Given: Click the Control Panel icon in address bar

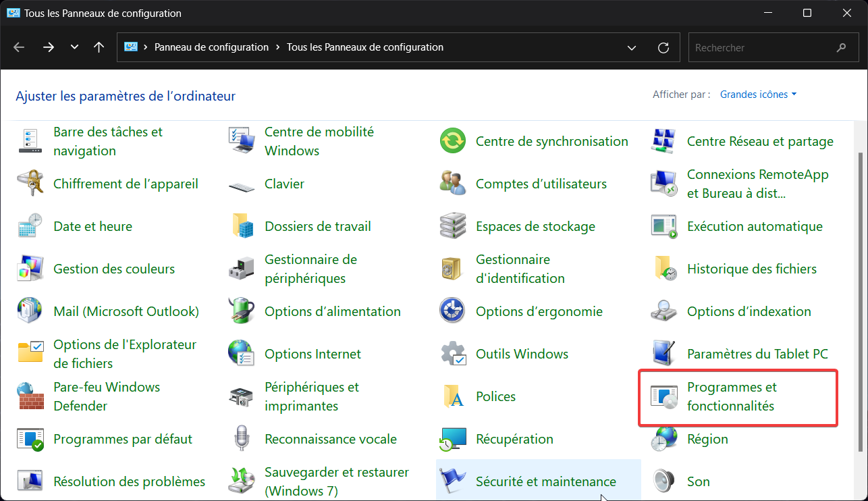Looking at the screenshot, I should tap(131, 47).
